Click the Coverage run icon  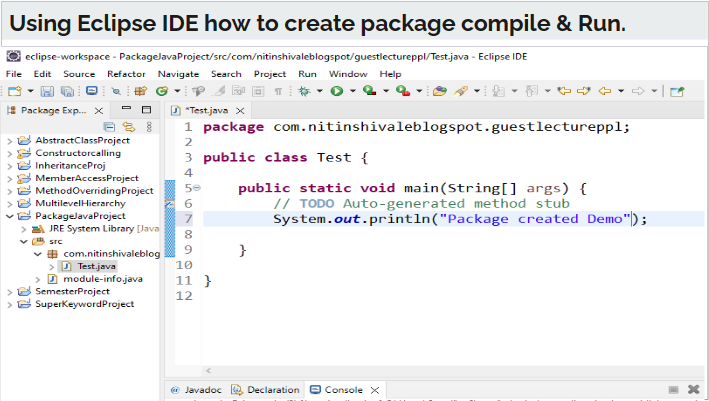(x=369, y=91)
